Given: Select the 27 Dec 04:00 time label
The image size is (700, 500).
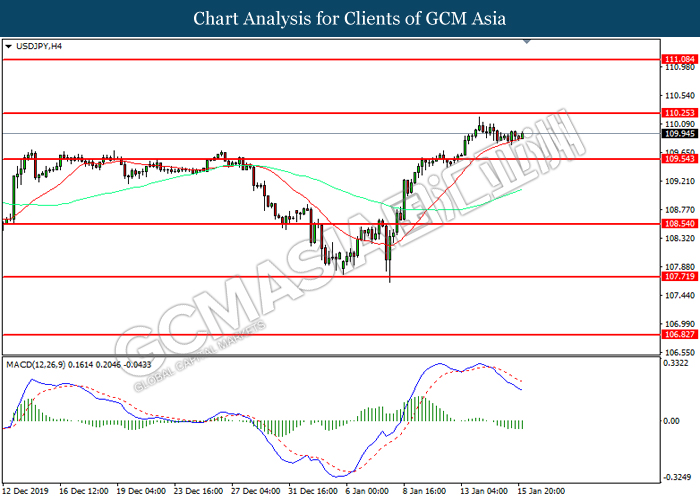Looking at the screenshot, I should (x=256, y=491).
